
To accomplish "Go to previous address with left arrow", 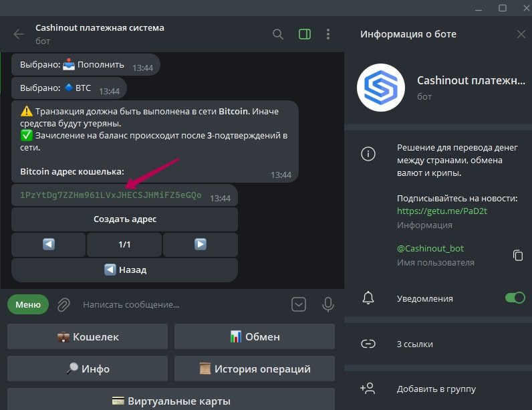I will click(49, 244).
